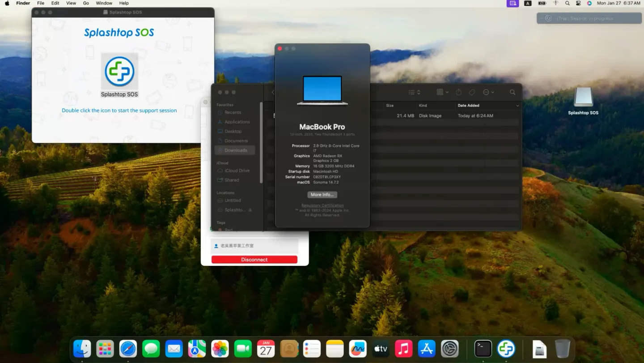This screenshot has height=363, width=644.
Task: Expand the Finder group-by dropdown
Action: point(442,92)
